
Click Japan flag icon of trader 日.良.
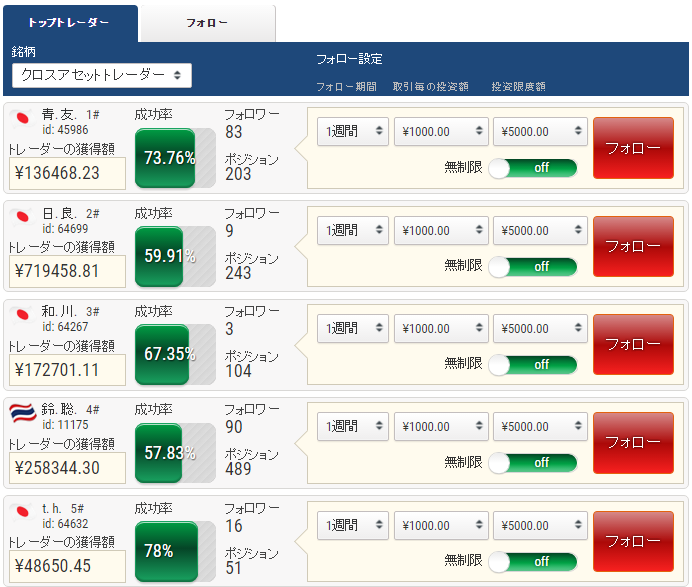point(22,217)
